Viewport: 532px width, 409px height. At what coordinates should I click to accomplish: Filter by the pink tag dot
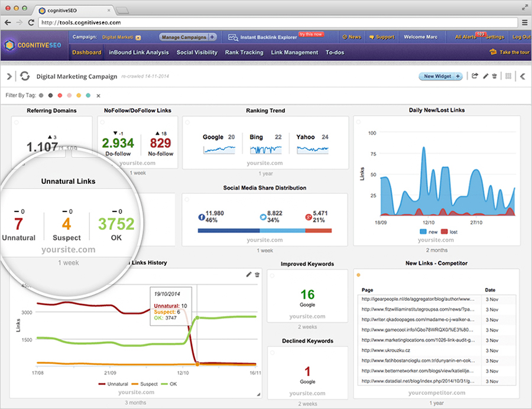[x=69, y=96]
